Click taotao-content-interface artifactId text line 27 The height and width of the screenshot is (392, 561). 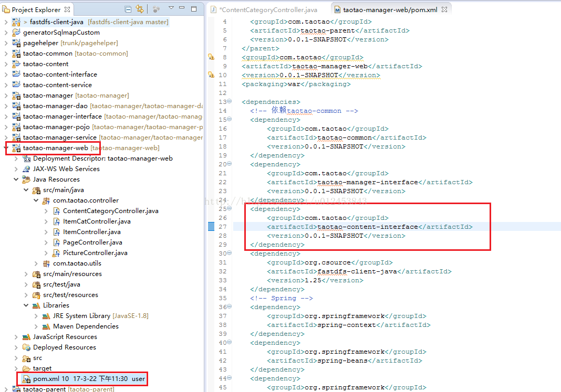pyautogui.click(x=368, y=227)
